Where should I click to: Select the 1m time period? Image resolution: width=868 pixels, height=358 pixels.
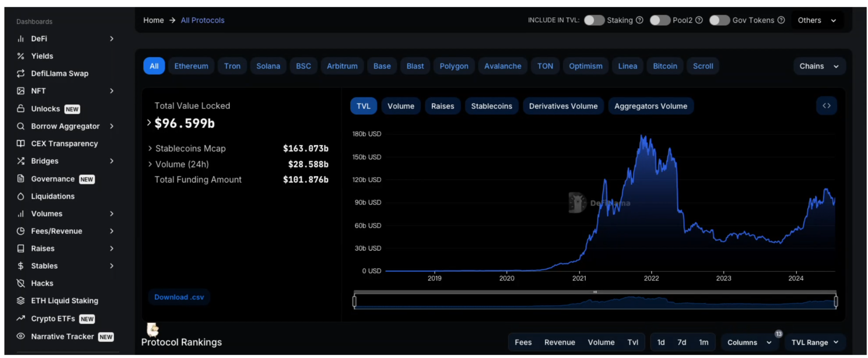(x=703, y=342)
